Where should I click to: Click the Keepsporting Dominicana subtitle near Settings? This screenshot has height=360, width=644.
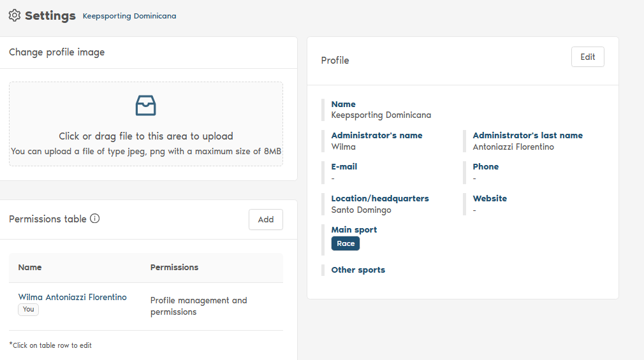tap(129, 16)
